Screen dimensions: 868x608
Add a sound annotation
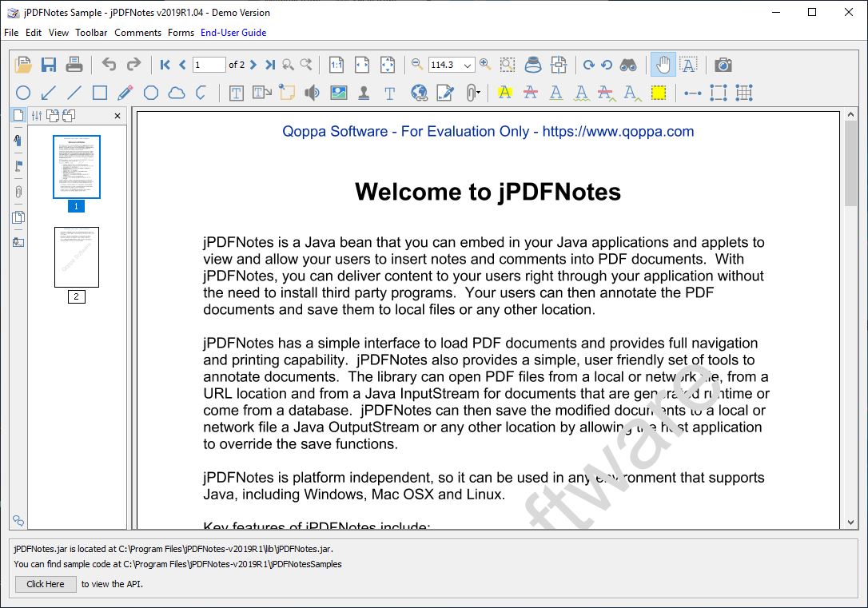point(313,93)
